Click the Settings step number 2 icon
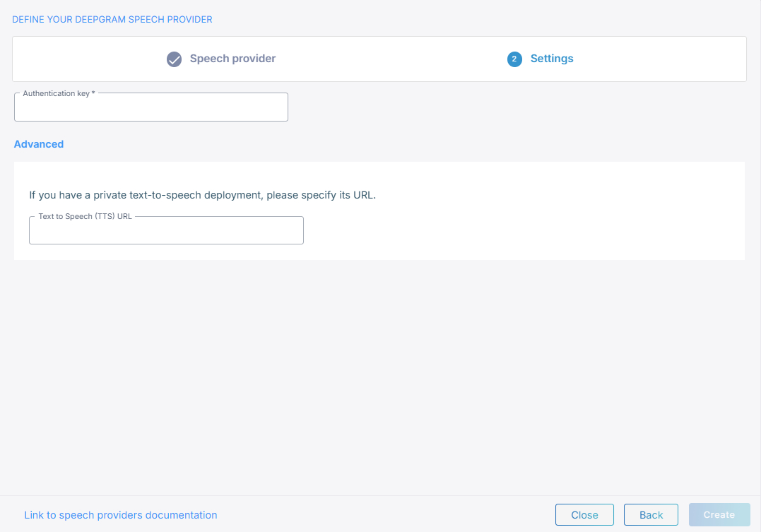 coord(514,59)
